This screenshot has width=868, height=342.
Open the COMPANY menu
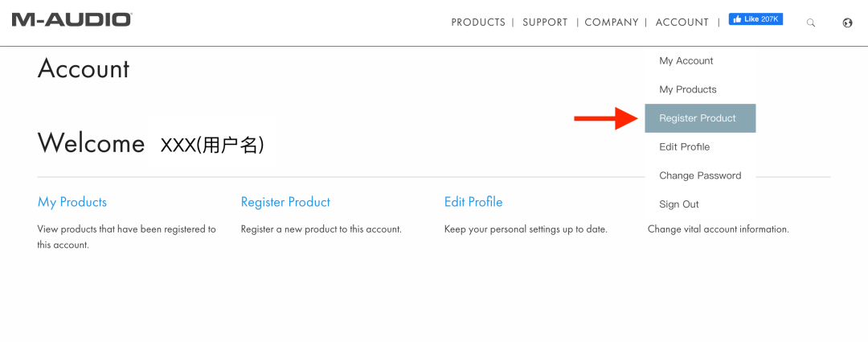click(612, 23)
